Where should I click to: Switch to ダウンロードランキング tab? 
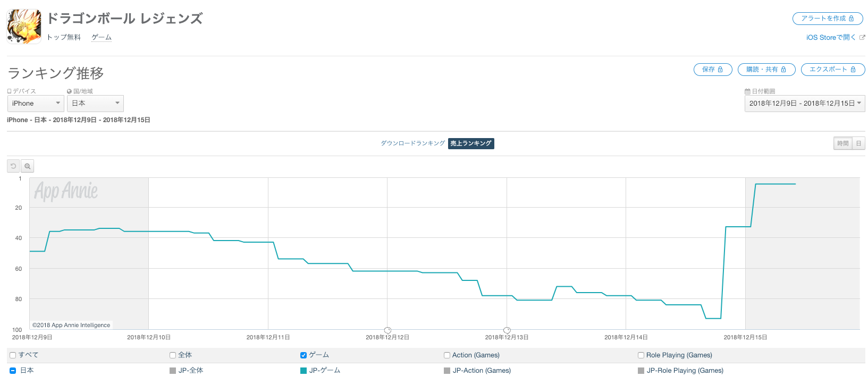412,143
